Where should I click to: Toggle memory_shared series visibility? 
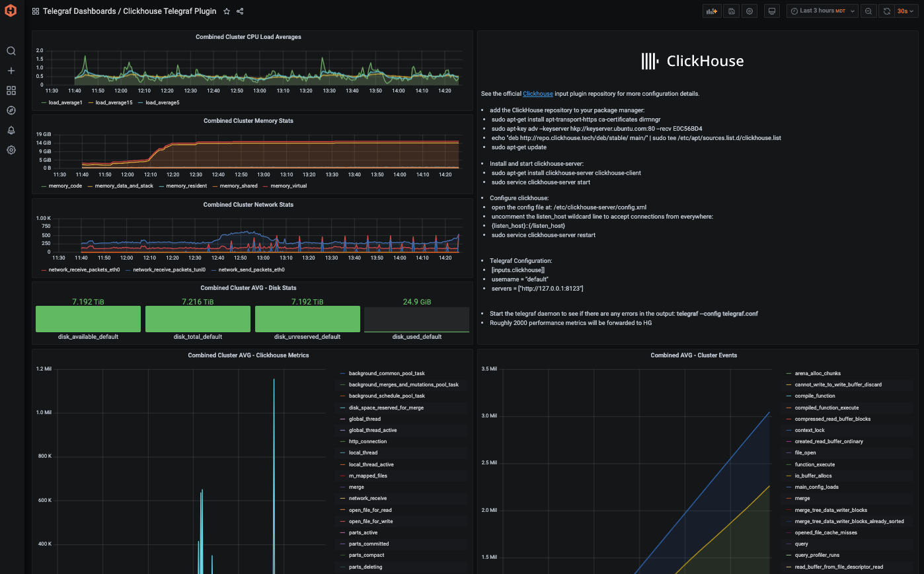tap(239, 186)
